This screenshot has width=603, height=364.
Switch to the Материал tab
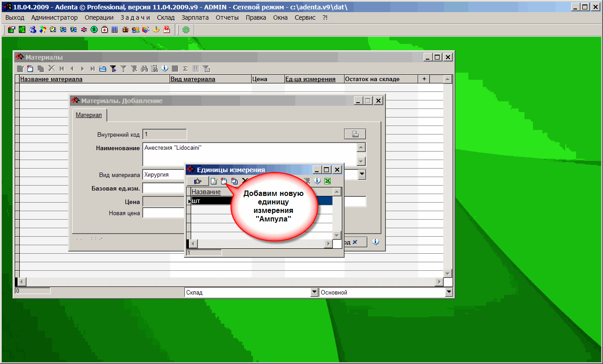click(88, 115)
